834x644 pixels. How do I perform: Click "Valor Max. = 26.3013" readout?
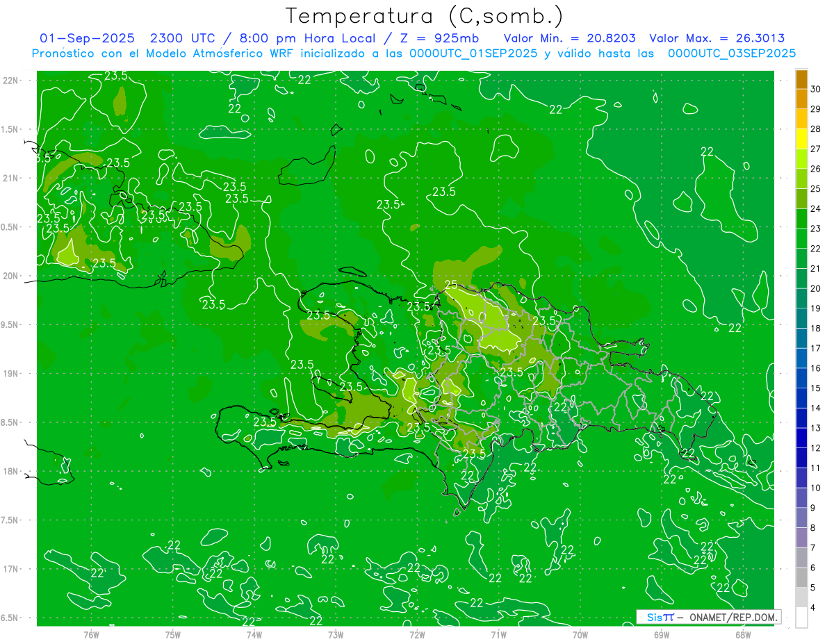(x=717, y=38)
